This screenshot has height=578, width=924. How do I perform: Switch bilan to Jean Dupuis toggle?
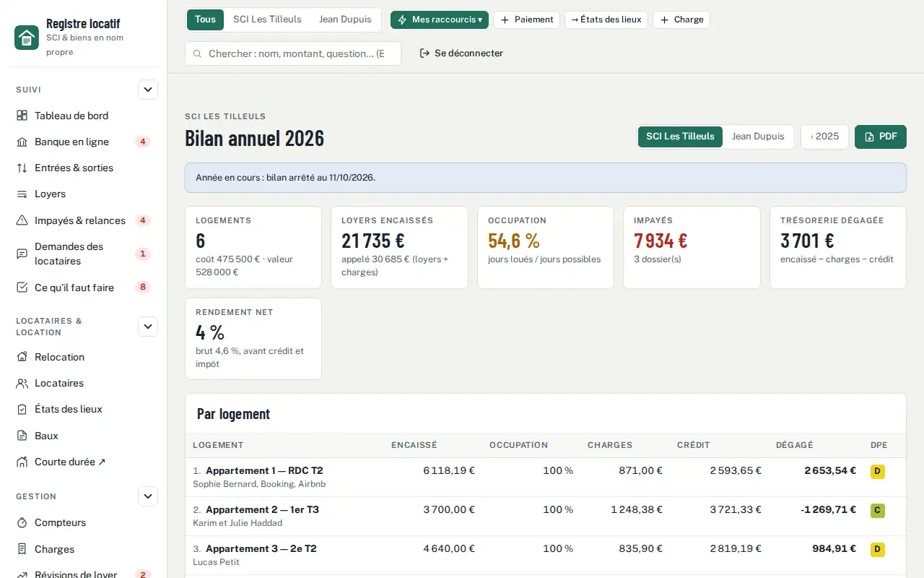point(758,137)
